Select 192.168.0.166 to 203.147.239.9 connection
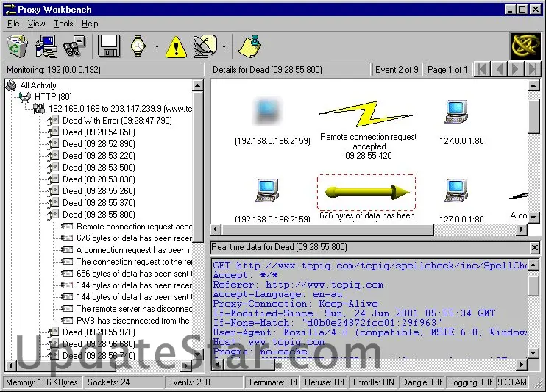This screenshot has width=546, height=392. pyautogui.click(x=120, y=109)
